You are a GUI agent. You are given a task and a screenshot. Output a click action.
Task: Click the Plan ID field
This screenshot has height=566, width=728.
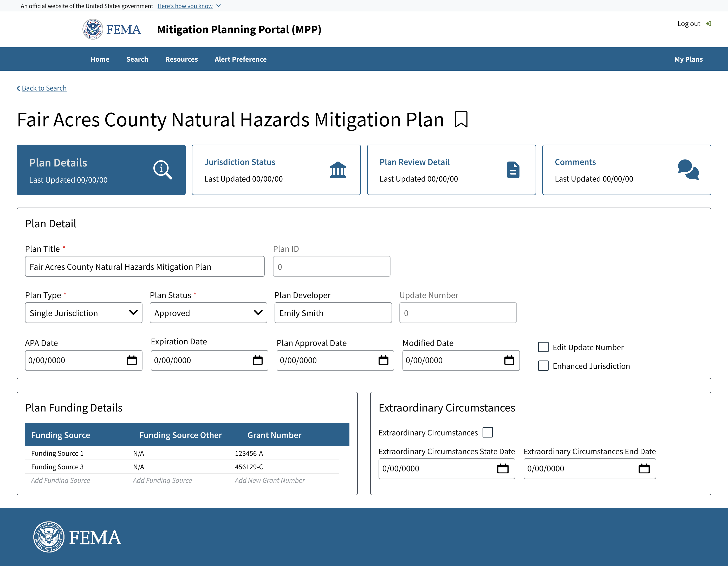coord(332,267)
